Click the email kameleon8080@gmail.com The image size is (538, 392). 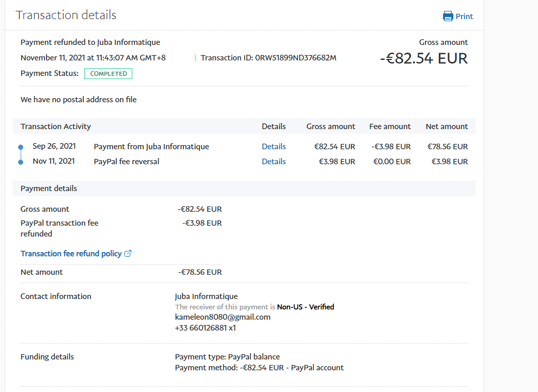pyautogui.click(x=222, y=317)
